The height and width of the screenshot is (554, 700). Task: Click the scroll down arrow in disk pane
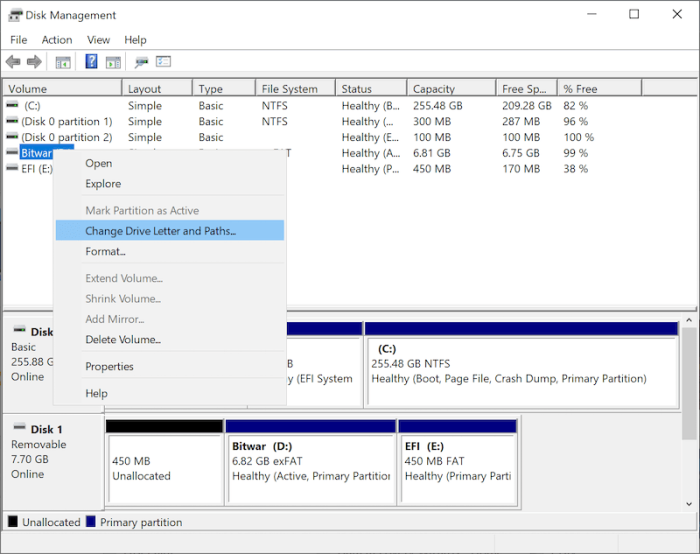689,504
